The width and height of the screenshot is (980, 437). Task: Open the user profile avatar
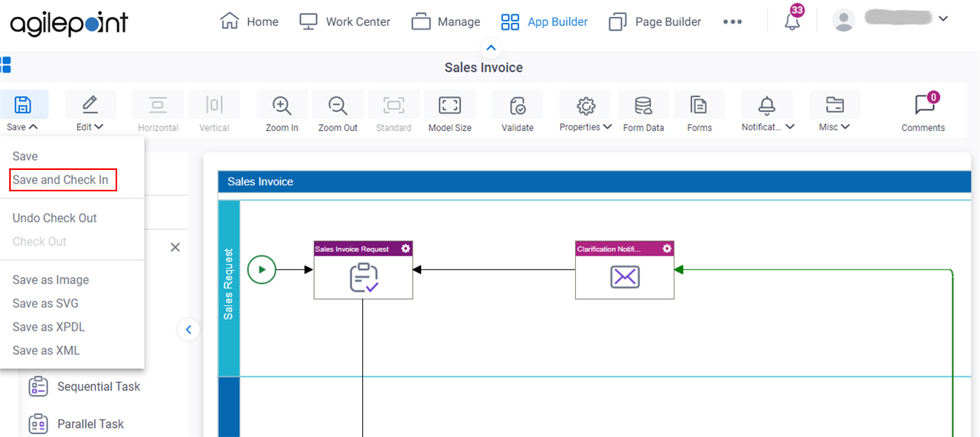tap(844, 21)
